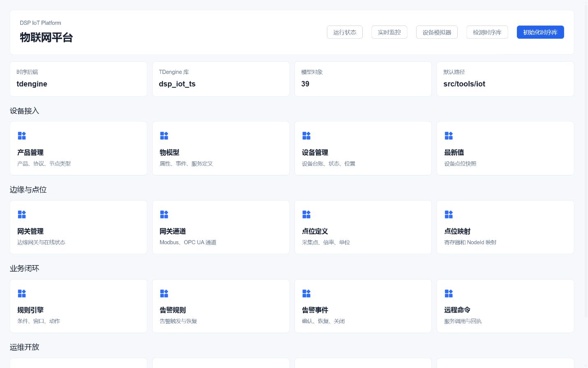
Task: Open 规则引擎 title
Action: pyautogui.click(x=30, y=310)
